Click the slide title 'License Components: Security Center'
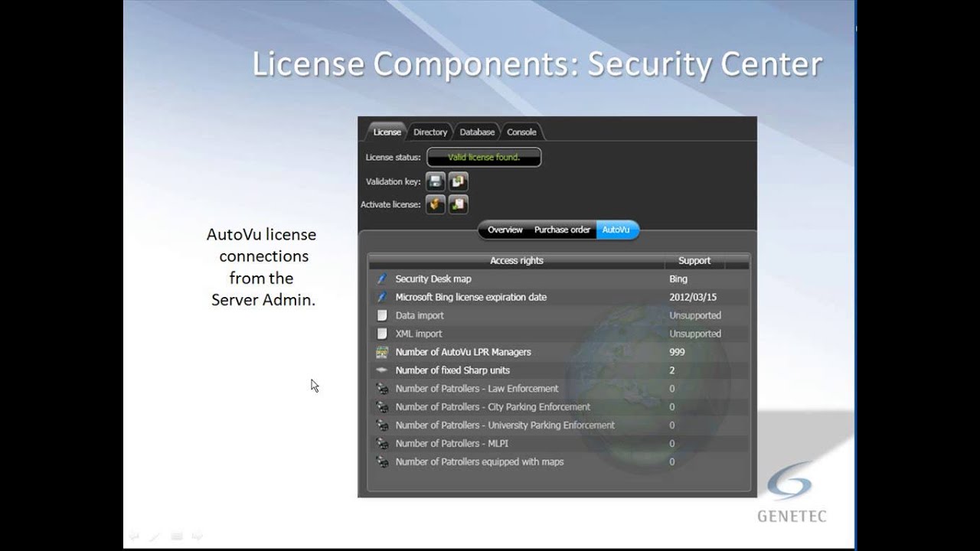This screenshot has width=980, height=551. 537,65
